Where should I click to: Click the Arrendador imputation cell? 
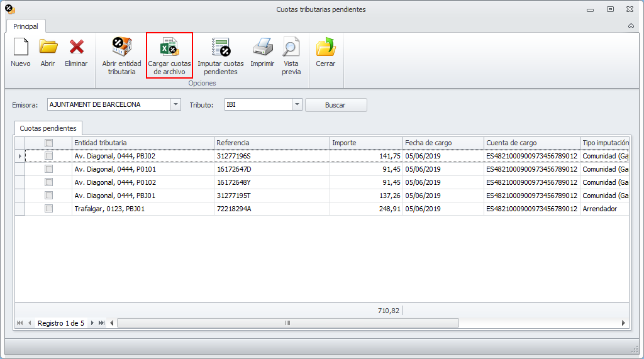point(604,209)
